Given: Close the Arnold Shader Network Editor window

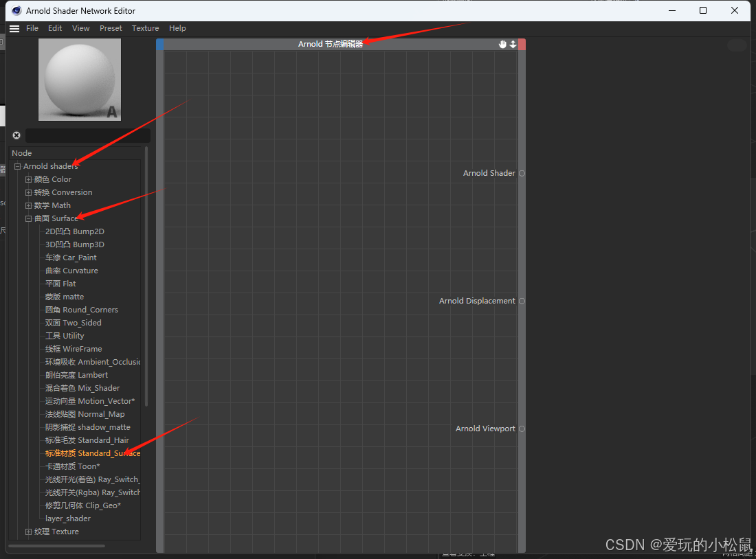Looking at the screenshot, I should (x=734, y=10).
